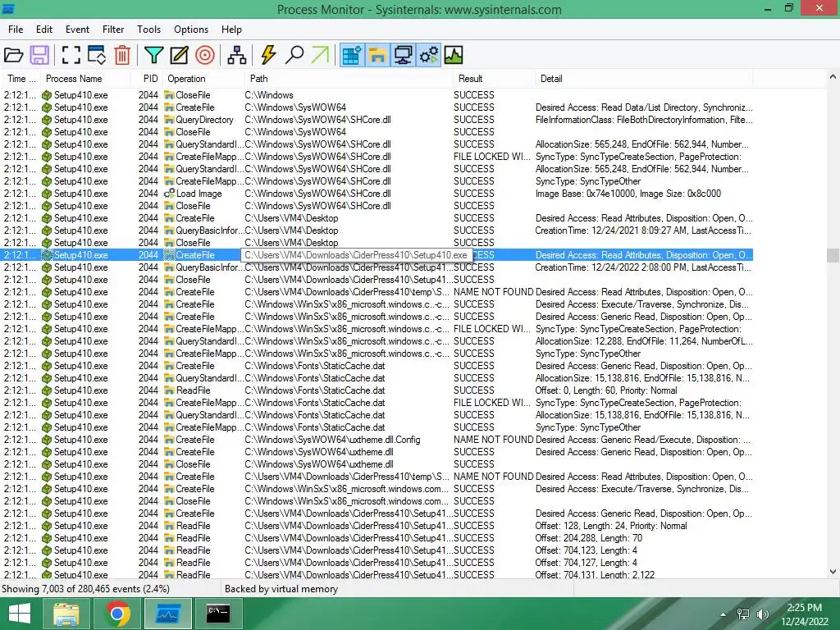The height and width of the screenshot is (630, 840).
Task: Click the Include Process target icon
Action: [205, 55]
